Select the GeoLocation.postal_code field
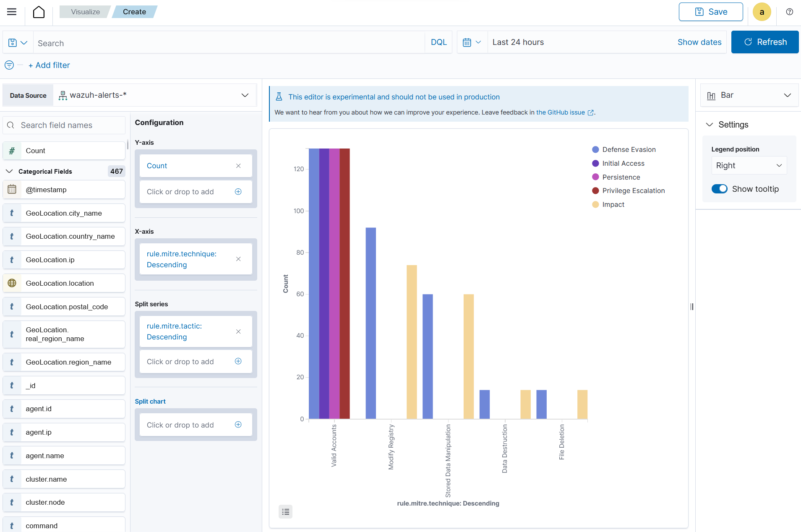Viewport: 801px width, 532px height. coord(64,307)
